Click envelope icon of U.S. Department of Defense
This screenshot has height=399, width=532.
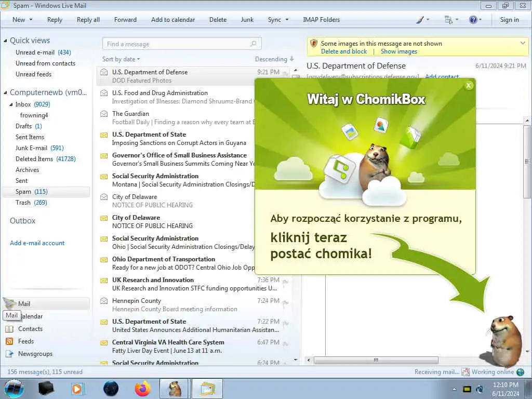point(104,72)
